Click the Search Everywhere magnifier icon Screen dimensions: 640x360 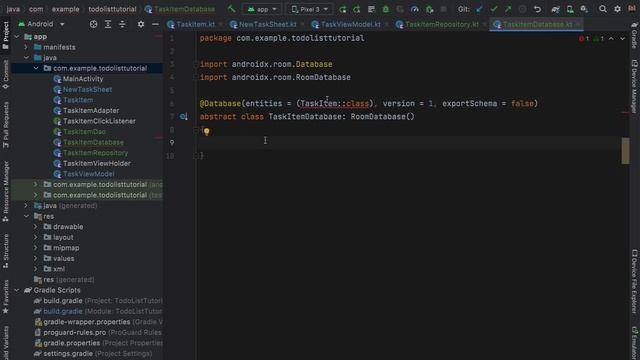pos(602,9)
